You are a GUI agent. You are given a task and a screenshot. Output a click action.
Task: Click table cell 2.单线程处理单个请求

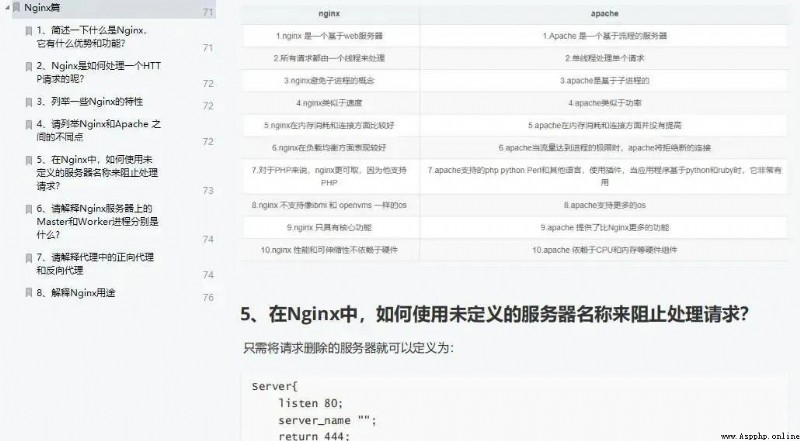point(605,58)
